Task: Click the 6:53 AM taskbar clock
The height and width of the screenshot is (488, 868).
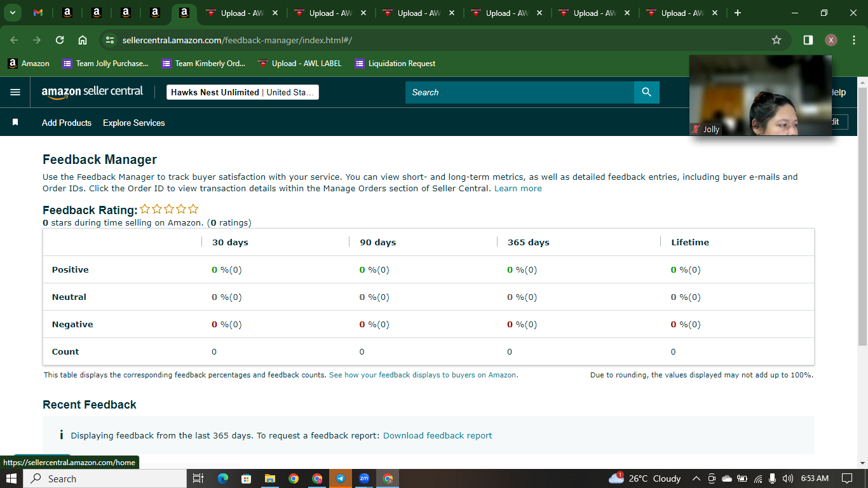Action: coord(815,478)
